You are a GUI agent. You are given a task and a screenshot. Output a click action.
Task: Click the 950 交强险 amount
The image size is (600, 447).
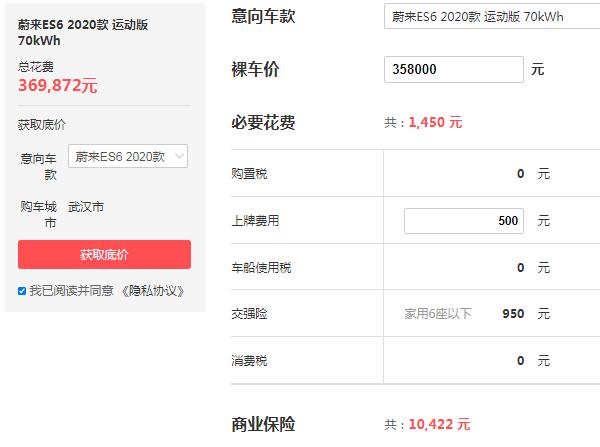[513, 313]
